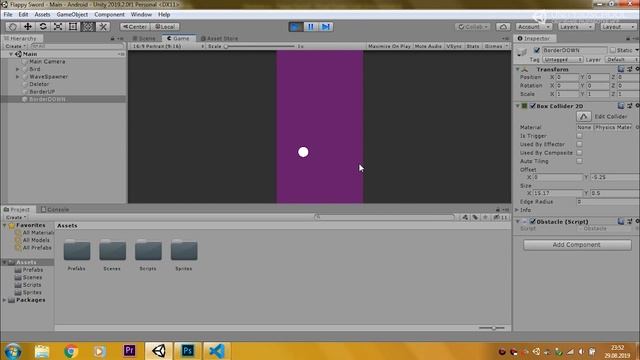
Task: Open Windows Start menu
Action: 13,351
